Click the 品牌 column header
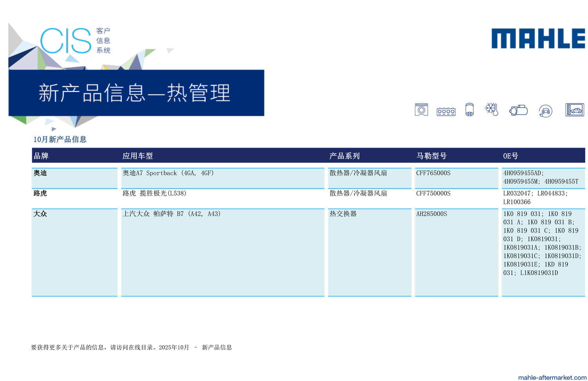Screen dimensions: 588x381 click(41, 156)
